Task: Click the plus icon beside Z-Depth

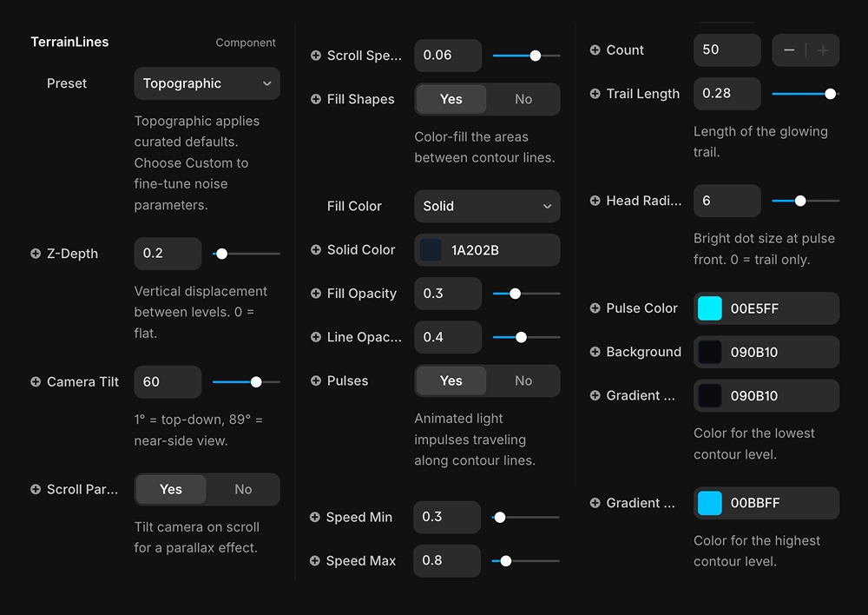Action: coord(36,254)
